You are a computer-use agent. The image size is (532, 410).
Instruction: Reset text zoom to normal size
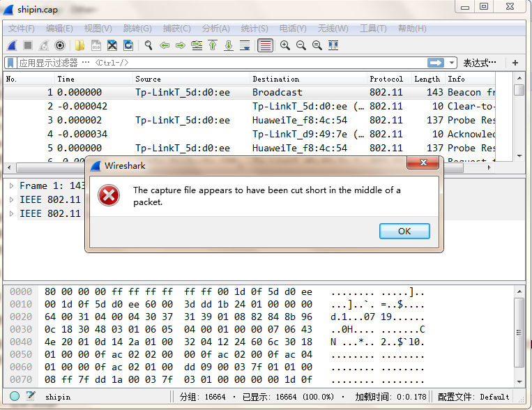point(317,45)
